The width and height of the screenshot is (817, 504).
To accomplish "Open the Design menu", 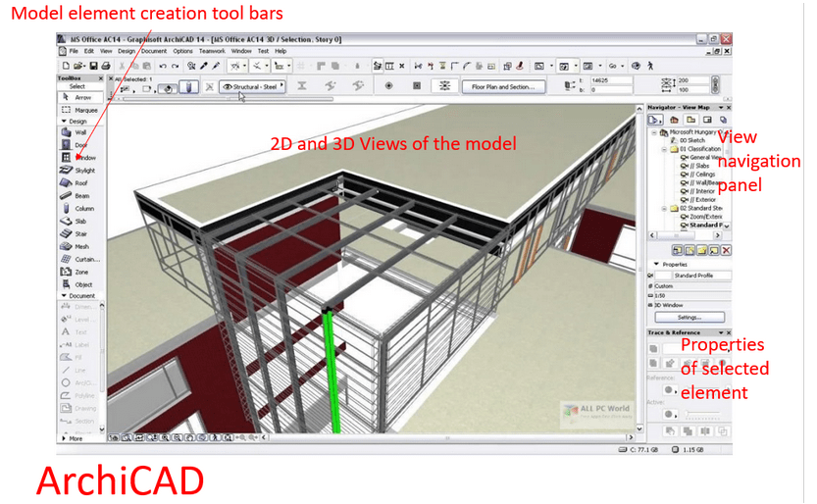I will point(127,51).
